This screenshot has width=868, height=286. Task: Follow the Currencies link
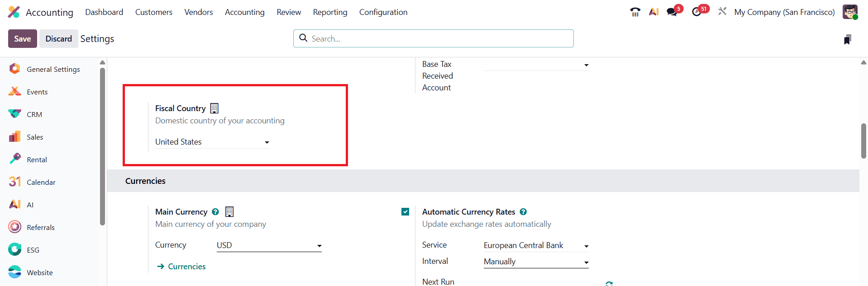tap(186, 267)
